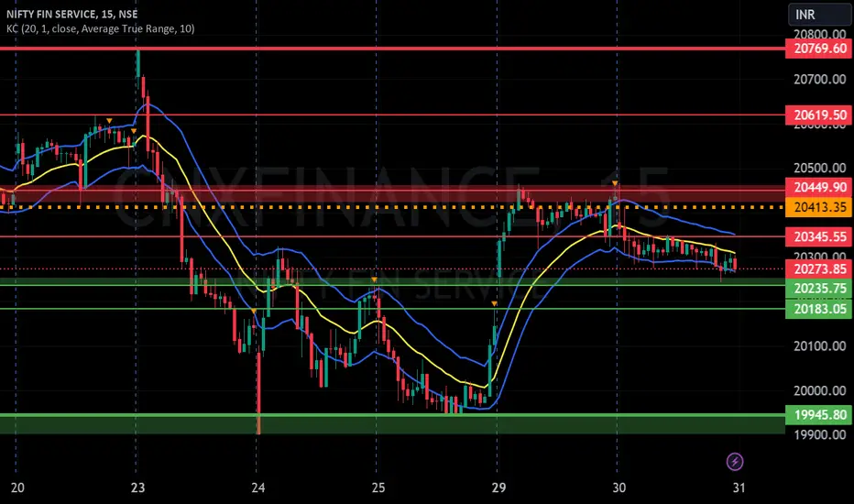Select the green 20235.75 price label
The width and height of the screenshot is (854, 504).
(x=818, y=289)
